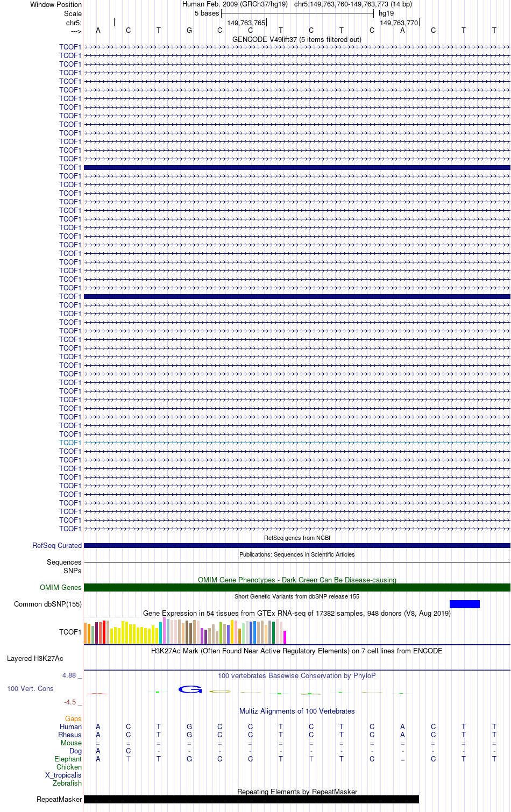Click 'Basewise Conservation by PhyloP' title

297,675
